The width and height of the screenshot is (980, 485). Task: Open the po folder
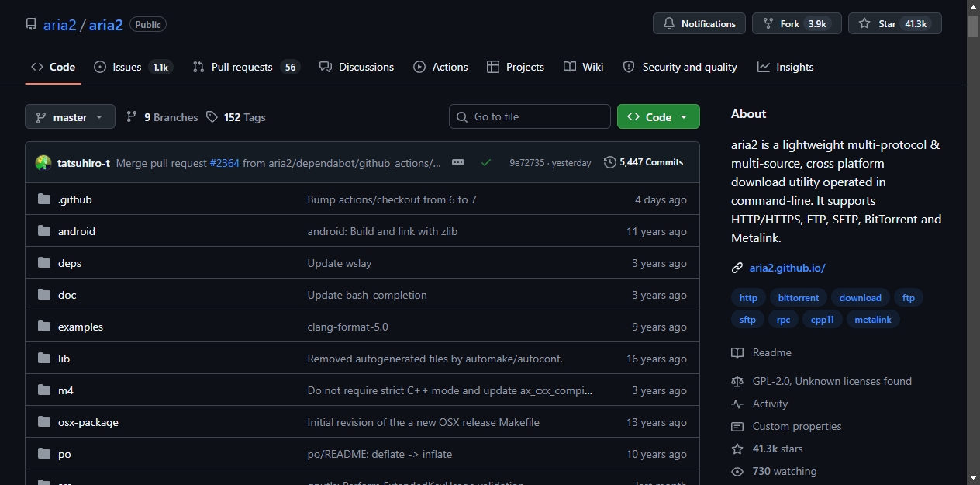(64, 454)
